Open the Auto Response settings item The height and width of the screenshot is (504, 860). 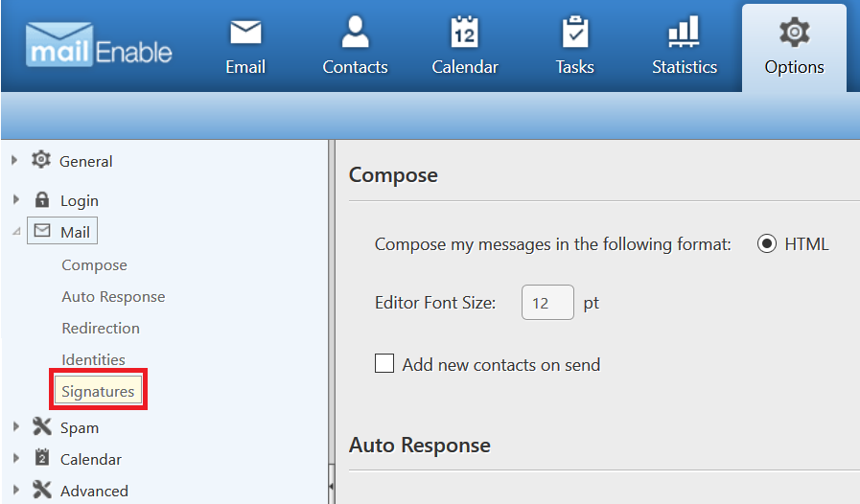coord(113,297)
